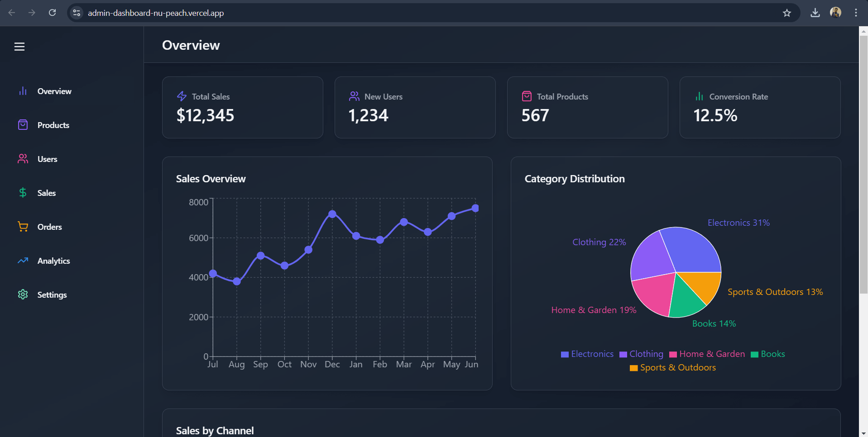
Task: Reload the page
Action: pyautogui.click(x=53, y=13)
